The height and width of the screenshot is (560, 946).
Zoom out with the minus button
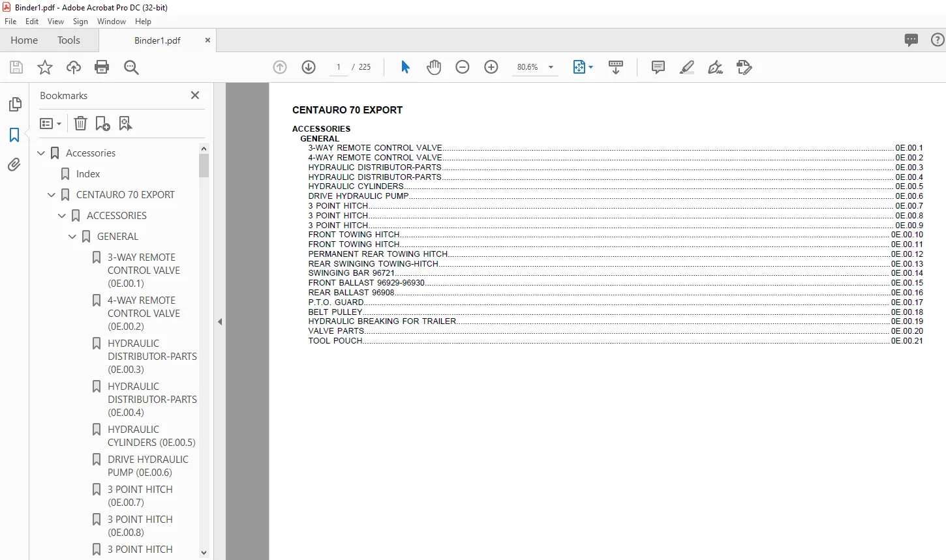coord(463,67)
